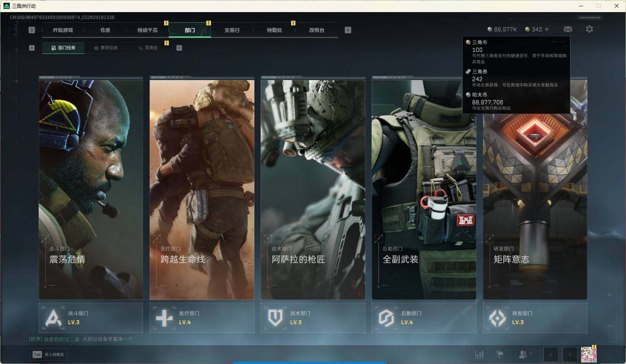The image size is (626, 364).
Task: Click the 后勤部门 LV.4 department button
Action: 424,318
